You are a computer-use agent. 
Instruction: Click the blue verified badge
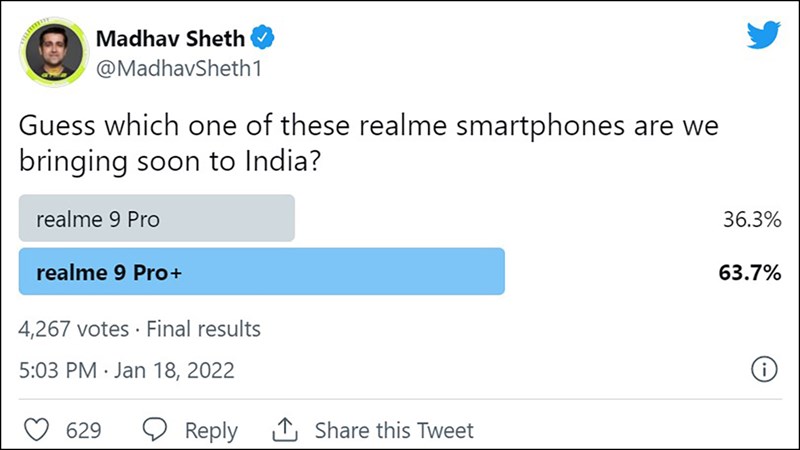tap(264, 38)
